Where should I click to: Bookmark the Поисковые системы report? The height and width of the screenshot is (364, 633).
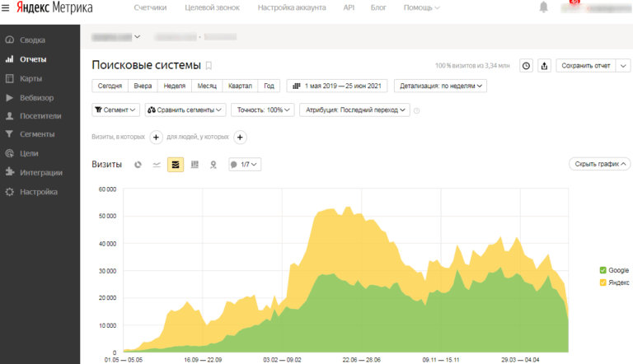209,65
